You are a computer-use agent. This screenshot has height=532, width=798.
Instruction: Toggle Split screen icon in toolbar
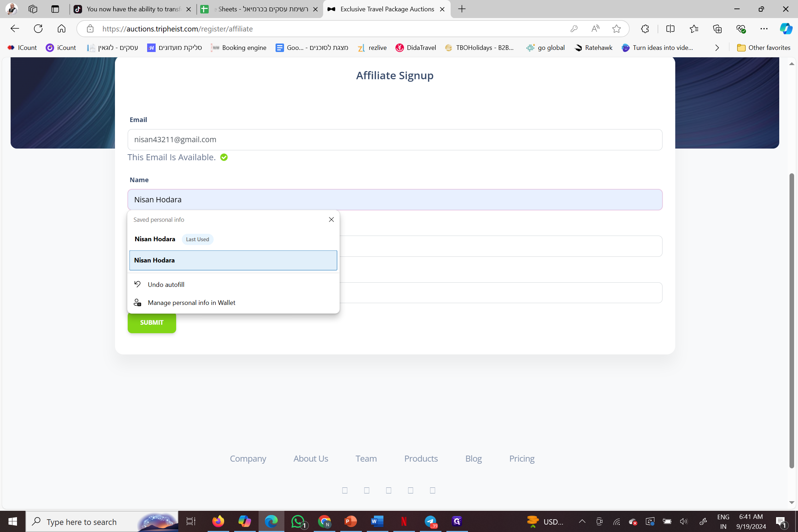(670, 29)
